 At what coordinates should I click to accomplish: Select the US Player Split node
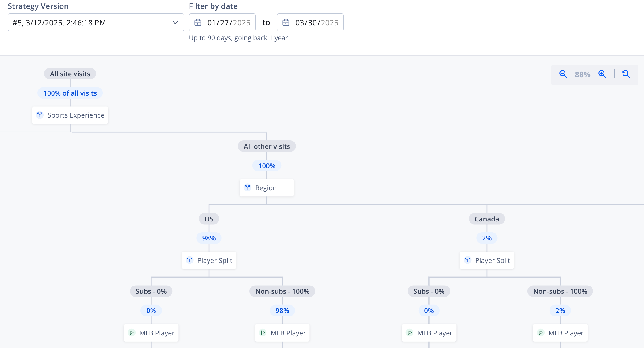tap(209, 260)
